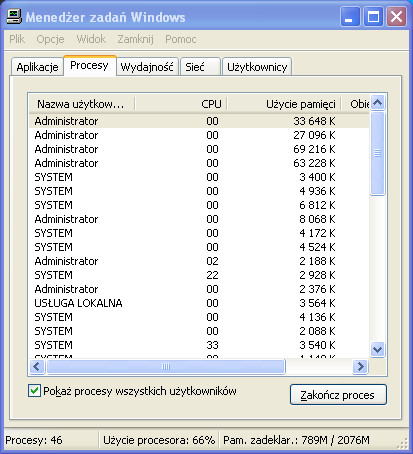Click the partially visible Obie column header
Viewport: 413px width, 454px height.
(x=355, y=104)
